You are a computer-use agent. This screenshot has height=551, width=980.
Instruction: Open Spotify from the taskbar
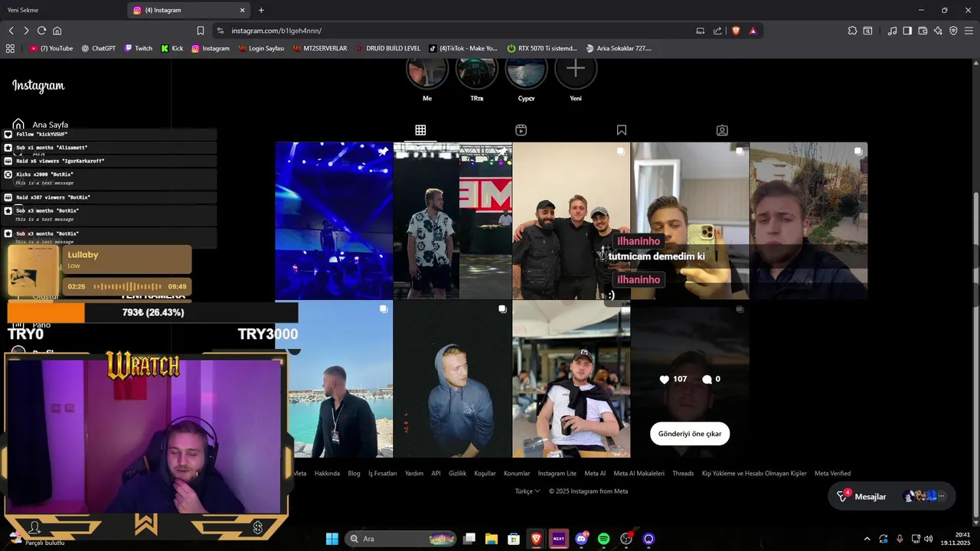603,539
